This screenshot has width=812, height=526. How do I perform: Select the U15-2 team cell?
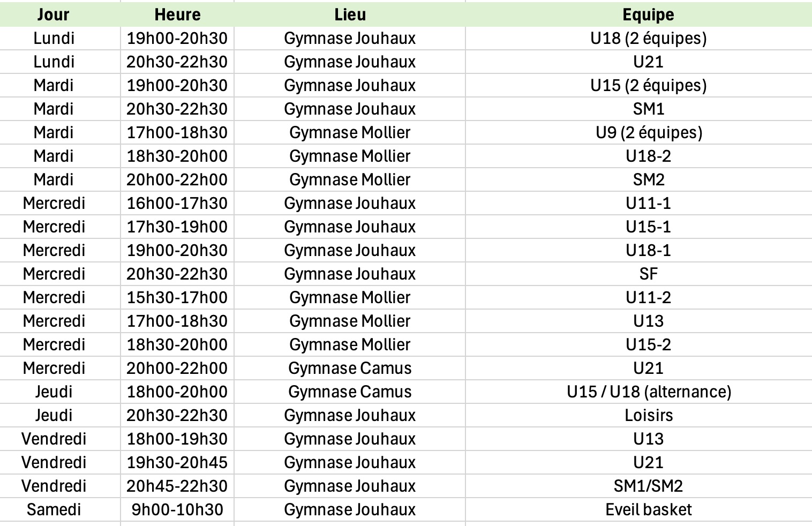click(x=648, y=344)
